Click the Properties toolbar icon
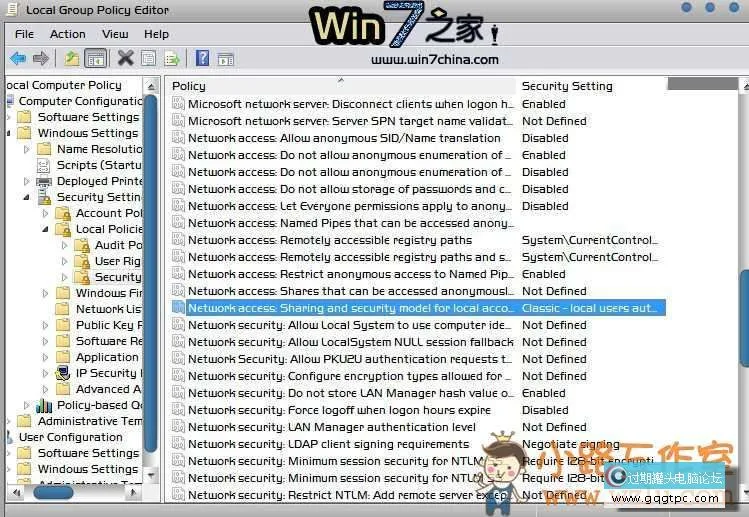 148,59
